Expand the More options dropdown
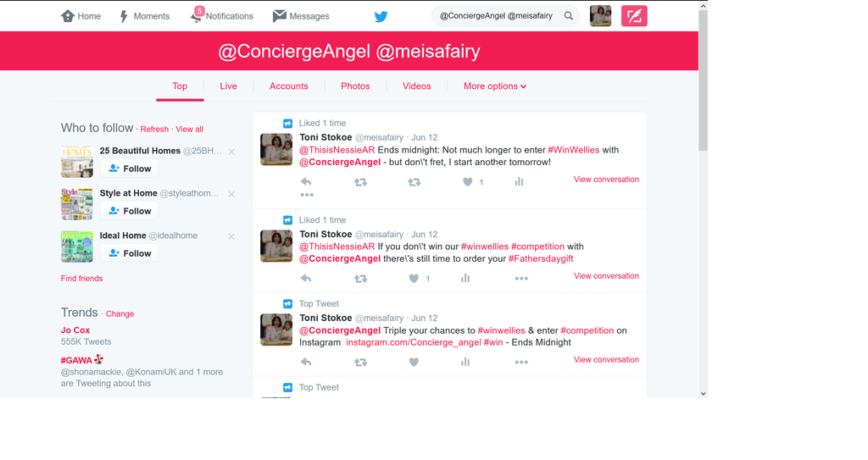This screenshot has height=460, width=868. click(495, 86)
